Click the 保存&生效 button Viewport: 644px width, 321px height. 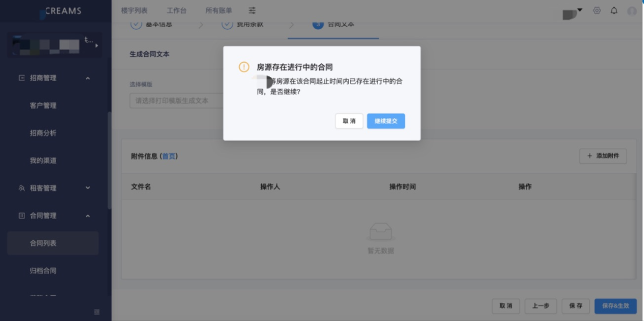point(615,306)
